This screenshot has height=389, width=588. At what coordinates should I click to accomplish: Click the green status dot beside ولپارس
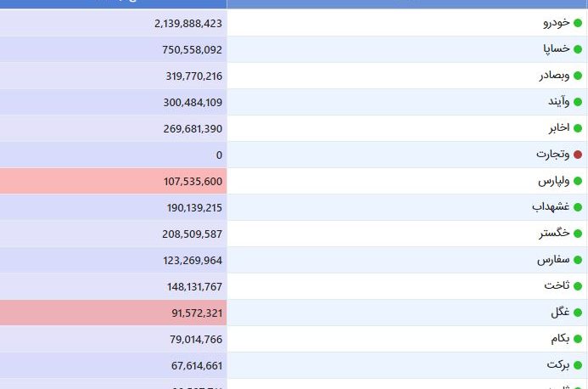[578, 181]
